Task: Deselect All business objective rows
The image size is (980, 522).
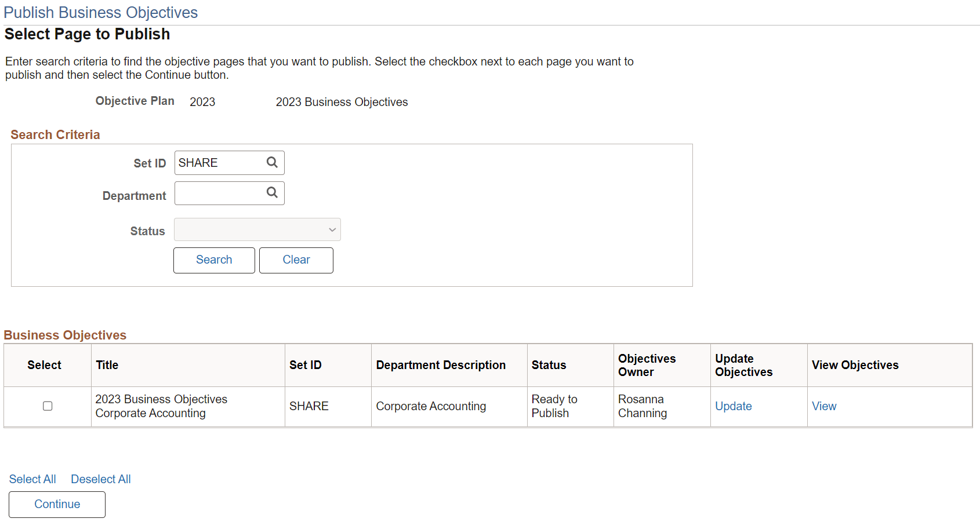Action: click(x=100, y=479)
